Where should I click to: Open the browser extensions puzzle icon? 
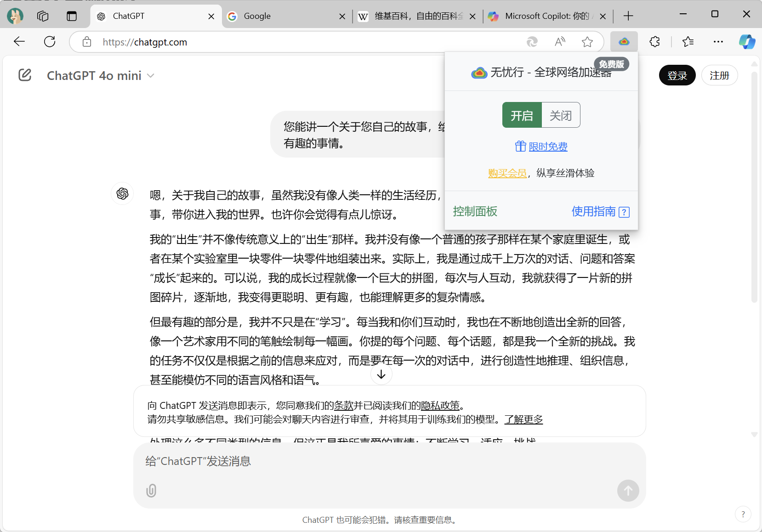(654, 42)
